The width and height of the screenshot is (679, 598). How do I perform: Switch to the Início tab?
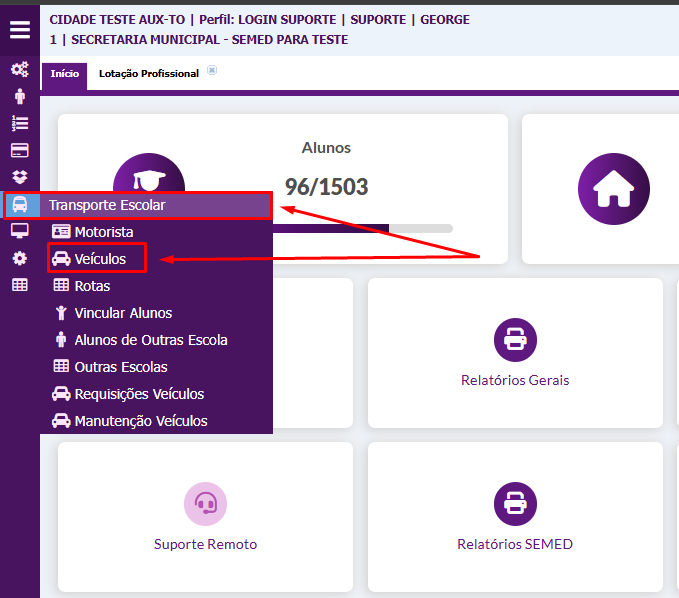click(x=64, y=74)
